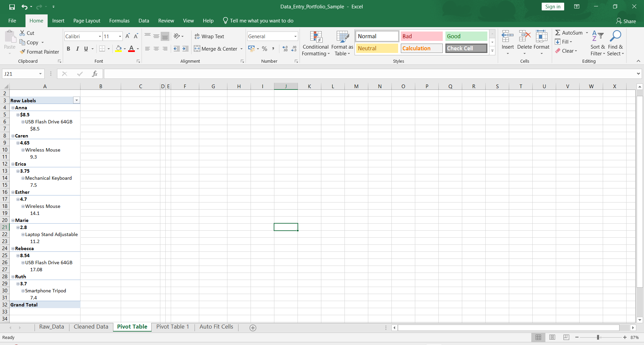Click the Increase Decimal icon
Image resolution: width=644 pixels, height=345 pixels.
click(285, 49)
